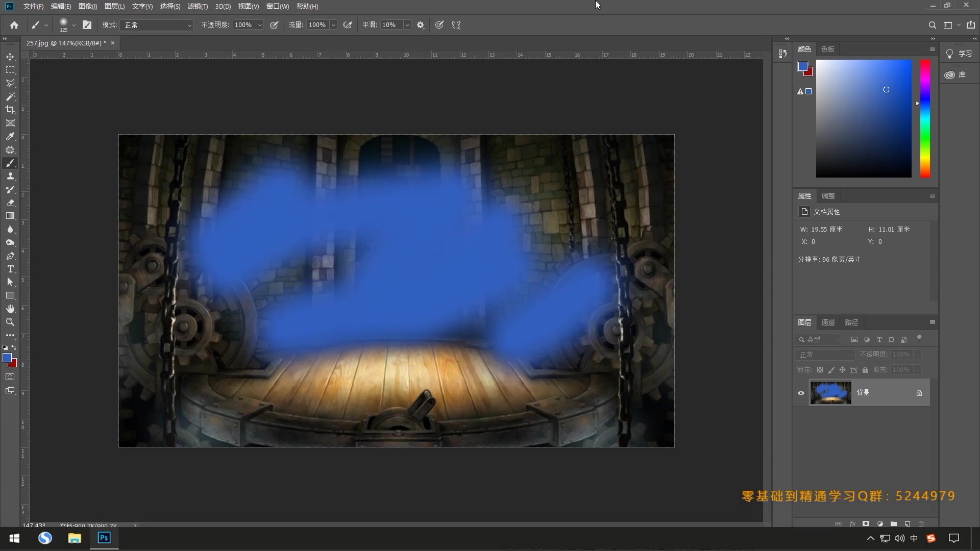Select the Horizontal Type tool
The image size is (980, 551).
pyautogui.click(x=10, y=269)
